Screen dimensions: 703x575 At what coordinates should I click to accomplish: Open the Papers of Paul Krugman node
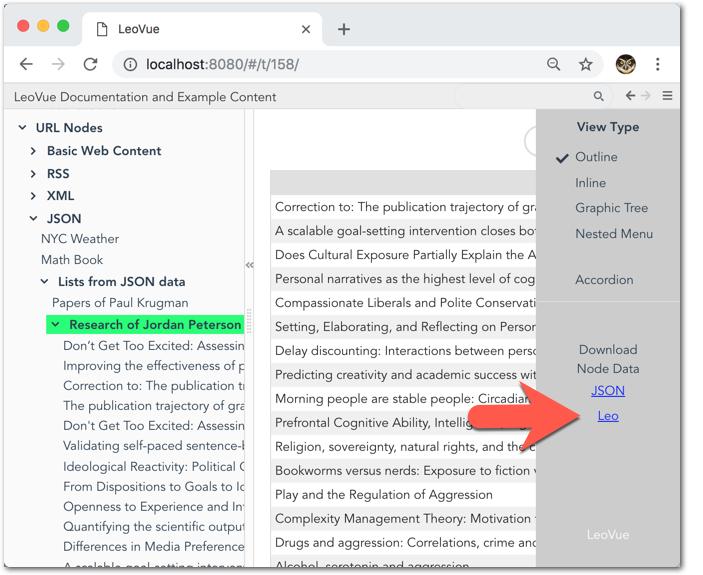tap(120, 303)
